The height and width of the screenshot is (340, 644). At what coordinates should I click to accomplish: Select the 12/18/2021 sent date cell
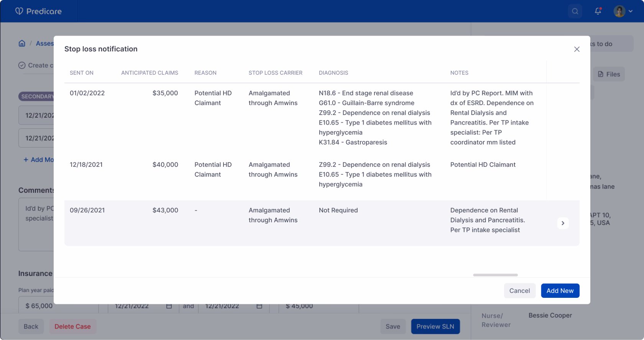point(86,165)
